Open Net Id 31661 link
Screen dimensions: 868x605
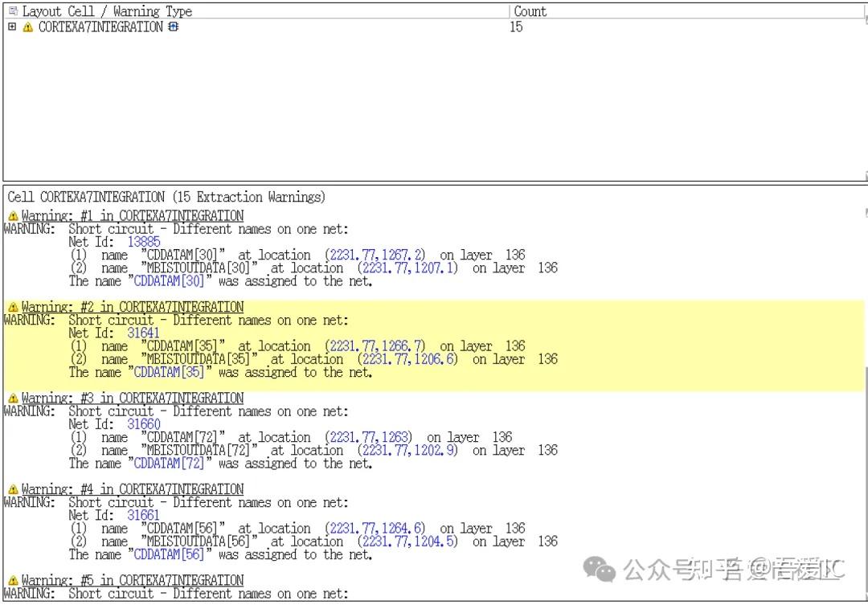point(143,515)
